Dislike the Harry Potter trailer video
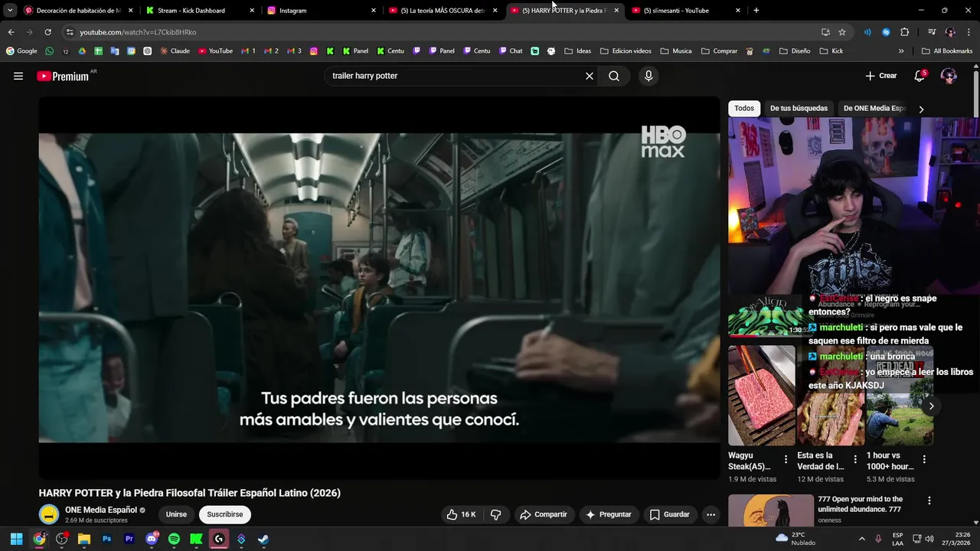This screenshot has width=980, height=551. (495, 514)
